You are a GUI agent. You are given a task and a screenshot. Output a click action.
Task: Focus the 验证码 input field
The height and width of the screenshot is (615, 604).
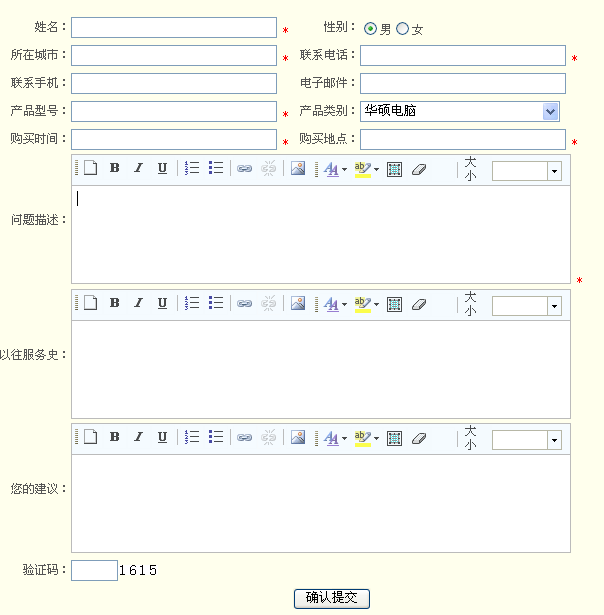94,570
